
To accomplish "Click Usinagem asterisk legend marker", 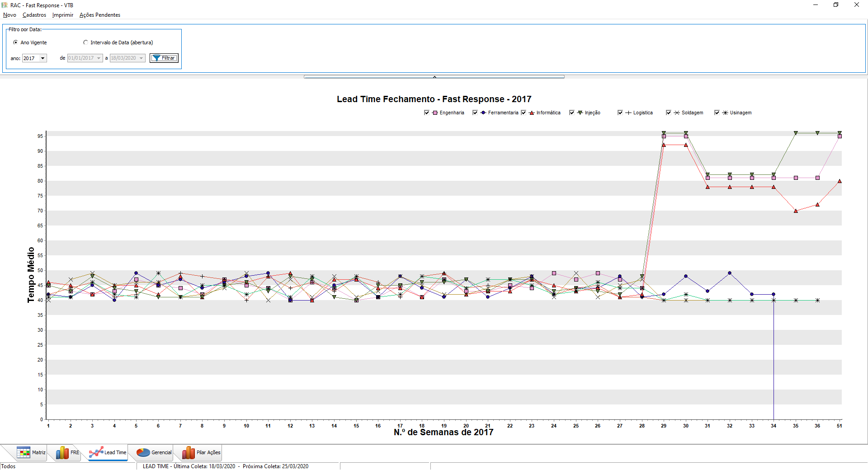I will (x=725, y=113).
